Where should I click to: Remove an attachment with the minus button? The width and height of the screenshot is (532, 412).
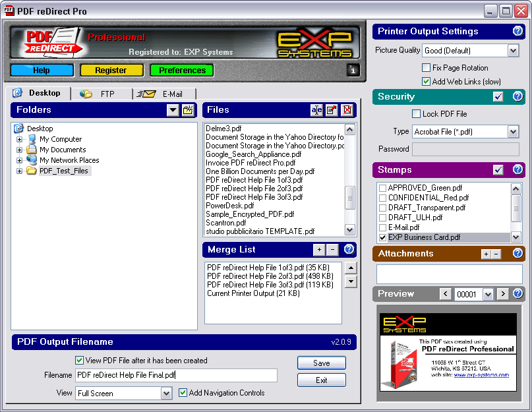pos(496,254)
